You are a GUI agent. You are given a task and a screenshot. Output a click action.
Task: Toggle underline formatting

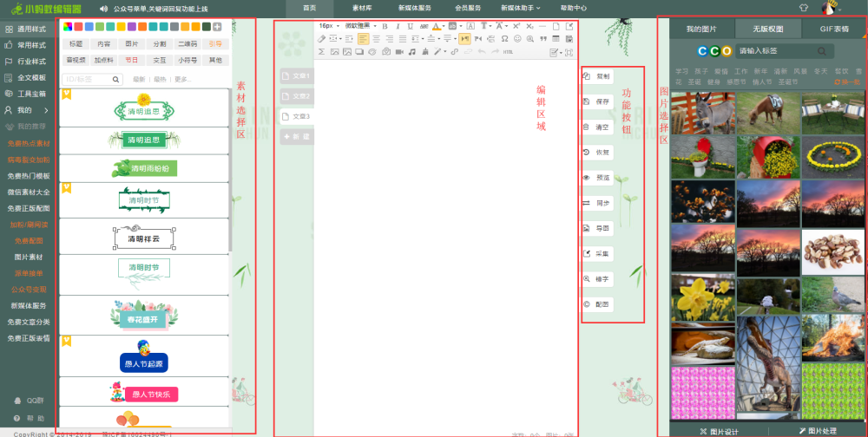pos(411,26)
